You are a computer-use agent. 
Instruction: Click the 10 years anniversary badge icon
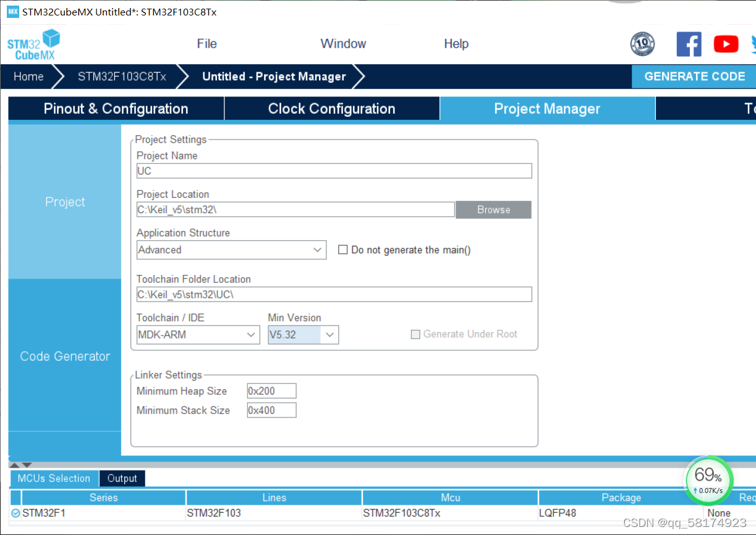pos(642,44)
